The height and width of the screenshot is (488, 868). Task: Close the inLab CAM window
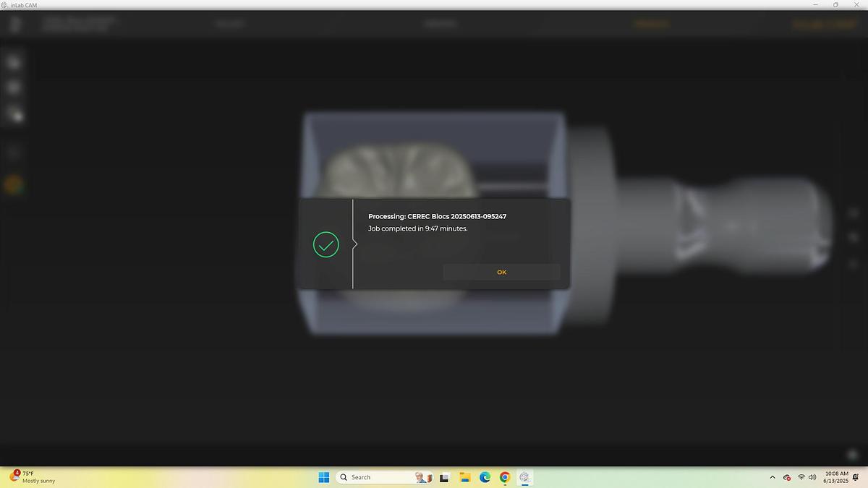tap(856, 5)
